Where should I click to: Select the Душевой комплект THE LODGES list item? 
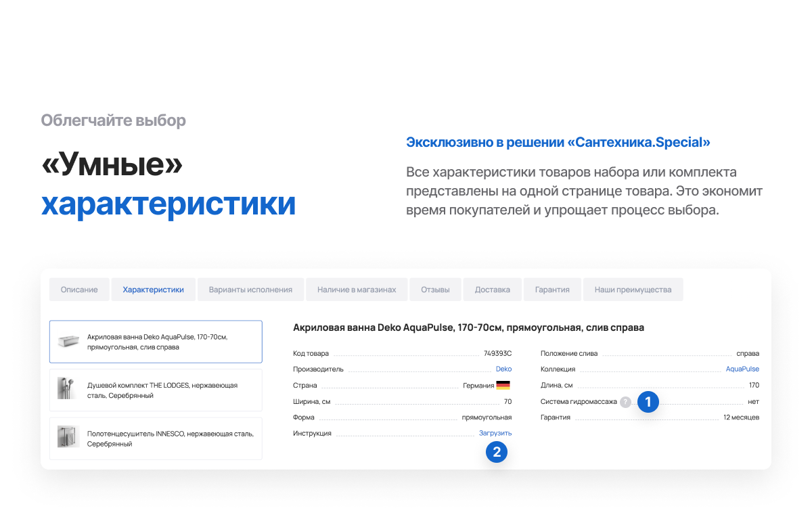156,390
